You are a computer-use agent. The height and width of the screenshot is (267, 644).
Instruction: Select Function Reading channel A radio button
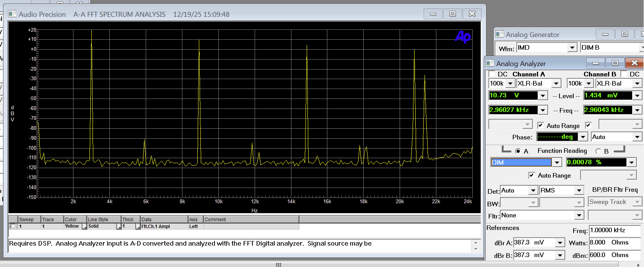coord(518,151)
